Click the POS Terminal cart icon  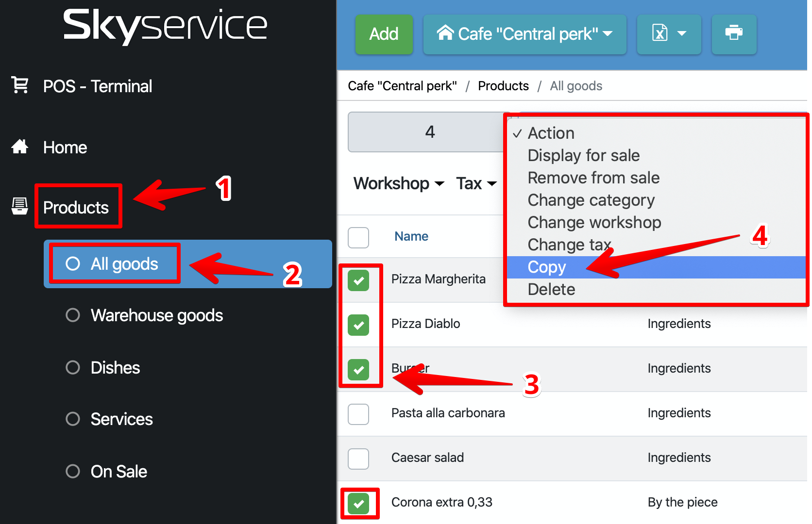20,85
